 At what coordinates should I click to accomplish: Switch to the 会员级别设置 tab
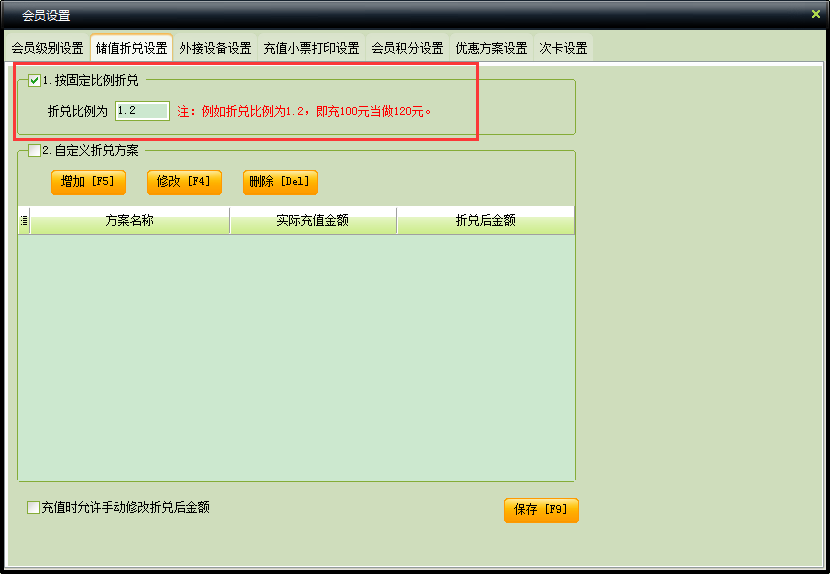tap(48, 48)
